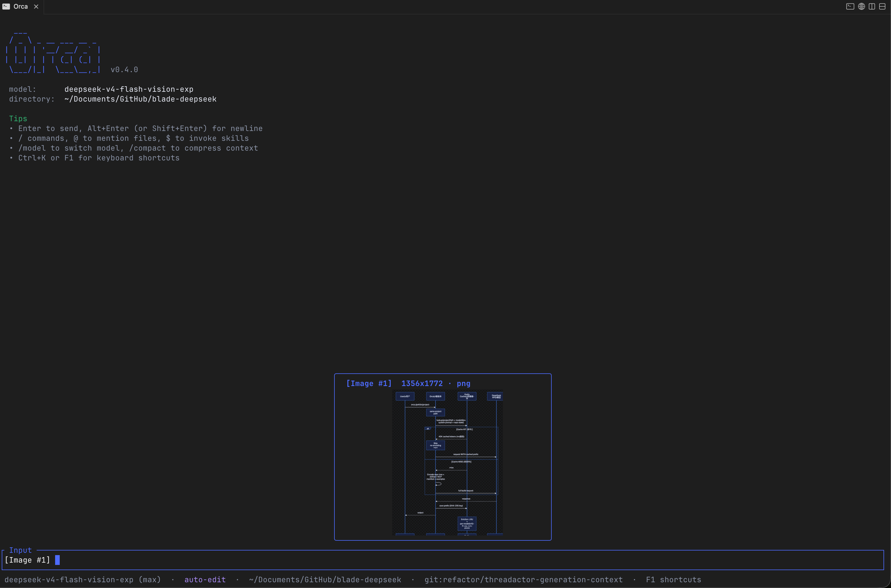Click inside the Input prompt field

[443, 560]
